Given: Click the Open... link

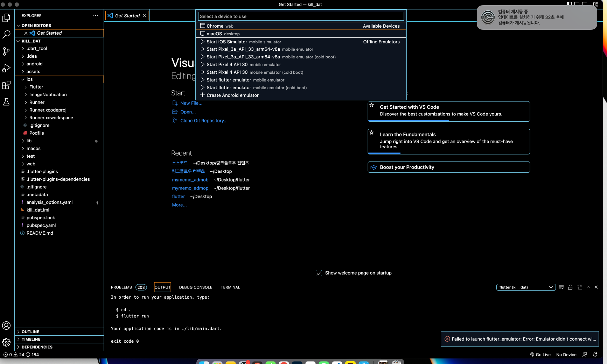Looking at the screenshot, I should click(188, 112).
